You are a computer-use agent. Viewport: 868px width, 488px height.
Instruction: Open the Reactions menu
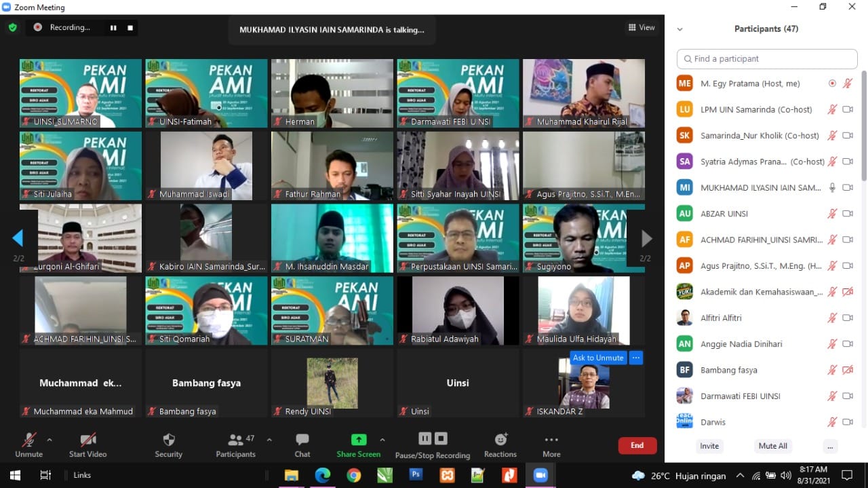pyautogui.click(x=500, y=440)
